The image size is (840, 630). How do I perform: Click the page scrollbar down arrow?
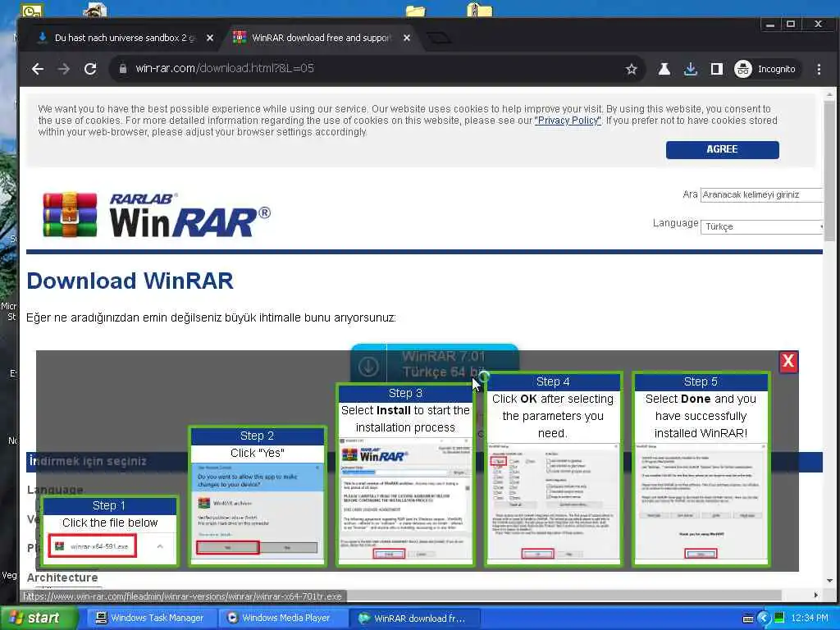[829, 581]
